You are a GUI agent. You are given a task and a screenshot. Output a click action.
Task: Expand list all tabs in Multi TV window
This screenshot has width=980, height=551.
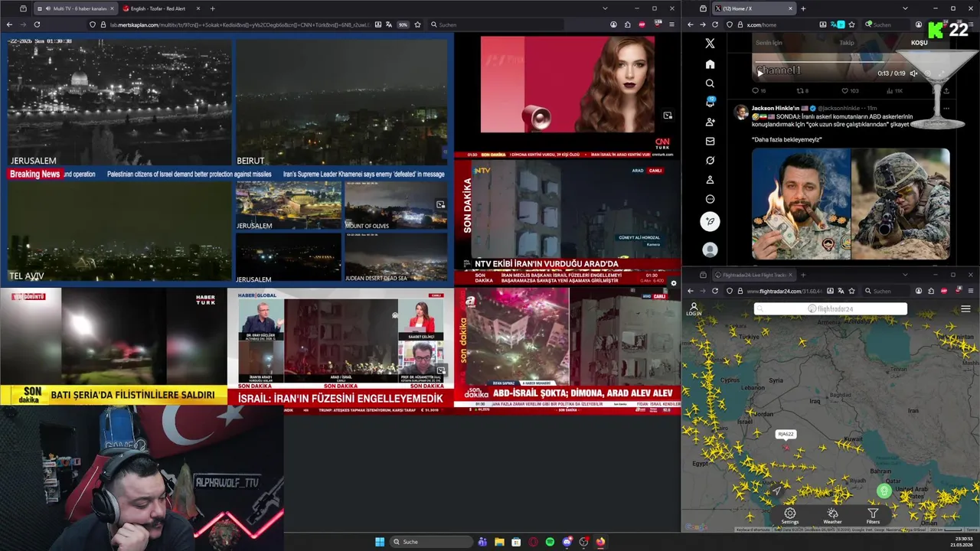tap(605, 8)
